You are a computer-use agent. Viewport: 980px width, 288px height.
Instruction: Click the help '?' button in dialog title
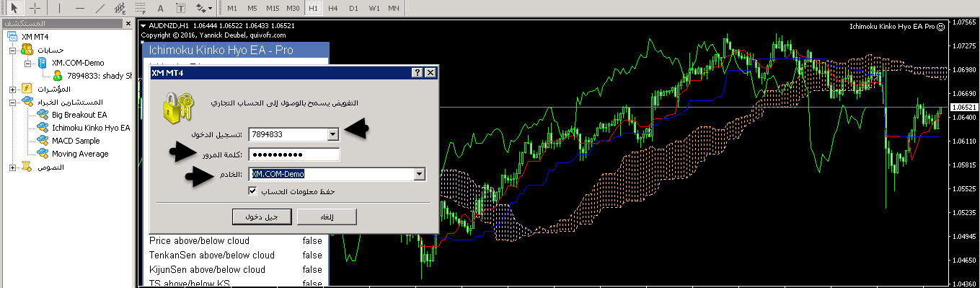pos(418,73)
